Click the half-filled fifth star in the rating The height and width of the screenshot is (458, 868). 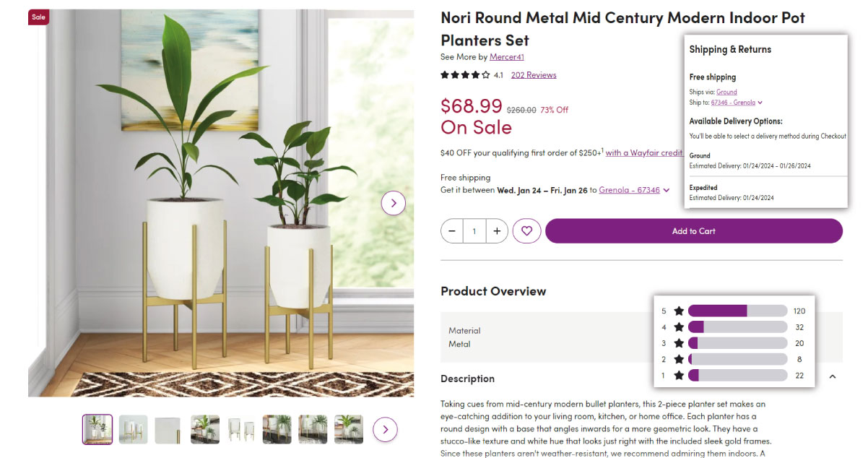click(x=485, y=74)
